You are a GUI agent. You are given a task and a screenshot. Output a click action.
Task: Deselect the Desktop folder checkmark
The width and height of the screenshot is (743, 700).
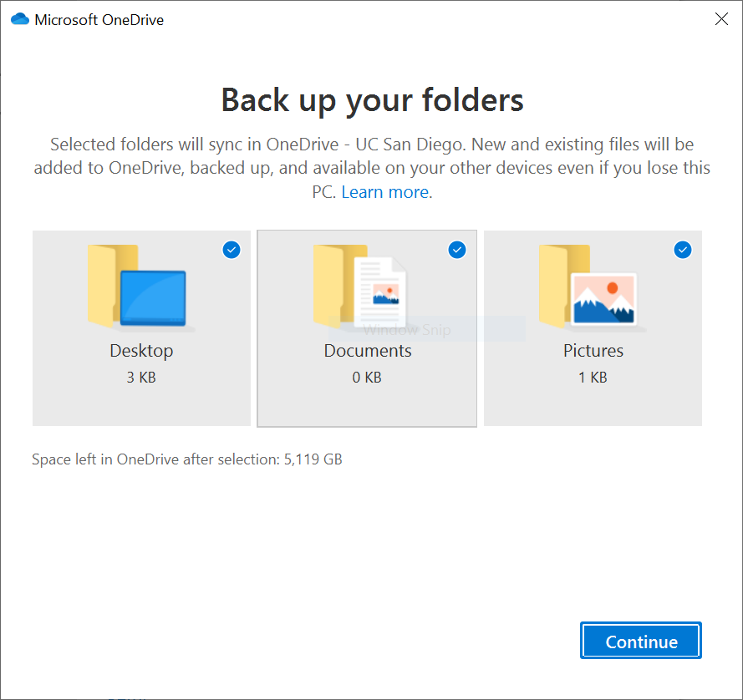[232, 250]
